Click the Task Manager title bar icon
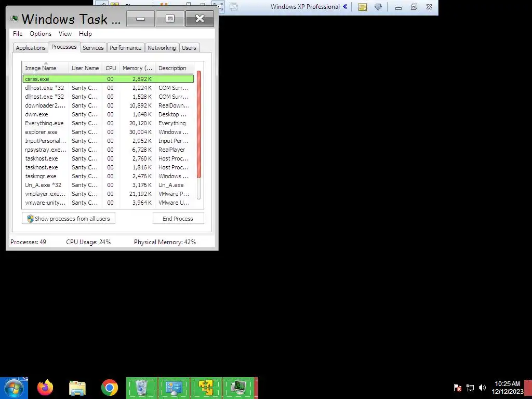The height and width of the screenshot is (399, 532). tap(14, 19)
